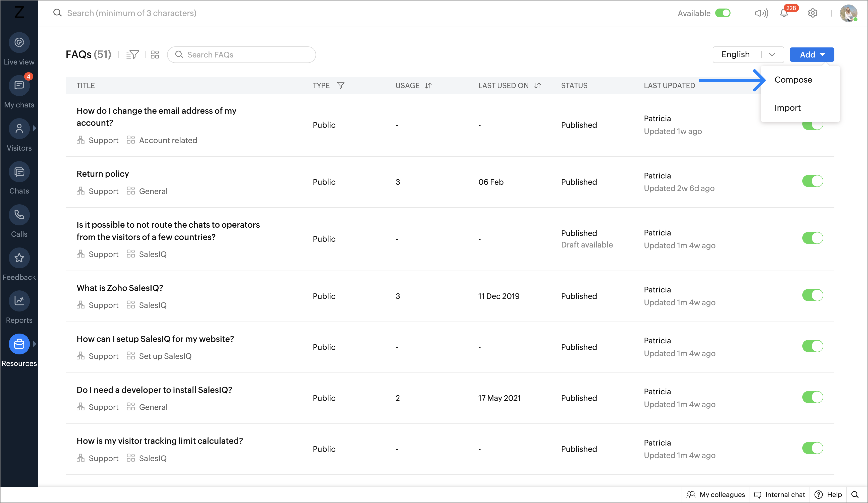This screenshot has width=868, height=503.
Task: Open the My colleagues panel
Action: point(716,494)
